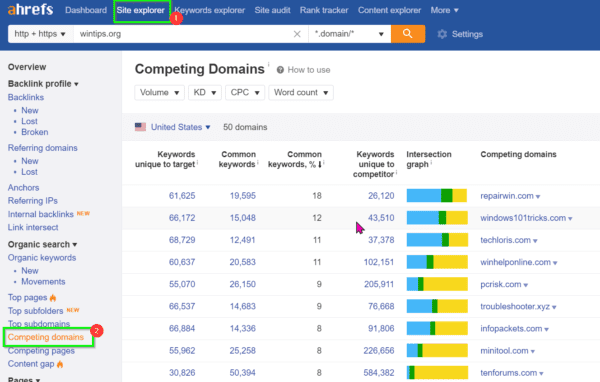600x382 pixels.
Task: Open Link intersect in sidebar
Action: 33,227
